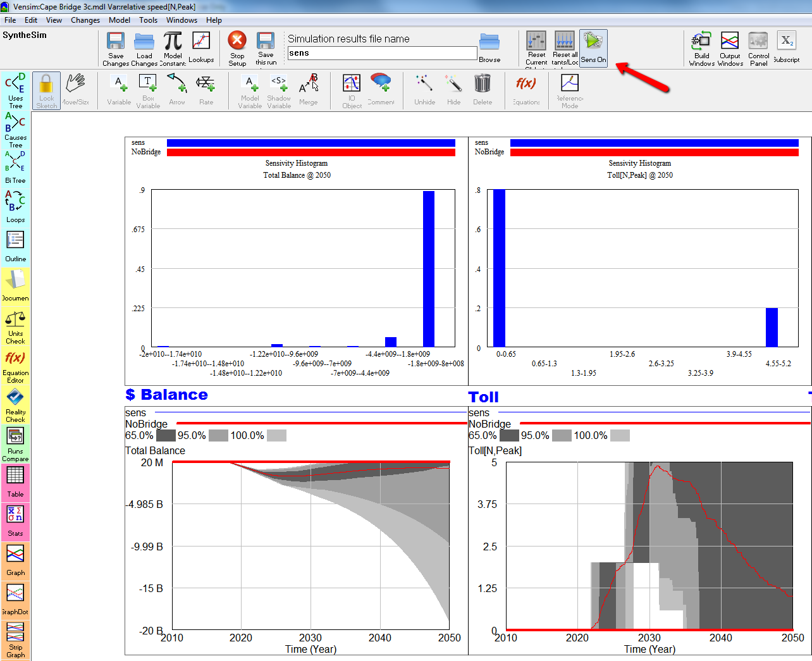Click the simulation results file name field
812x661 pixels.
point(382,53)
